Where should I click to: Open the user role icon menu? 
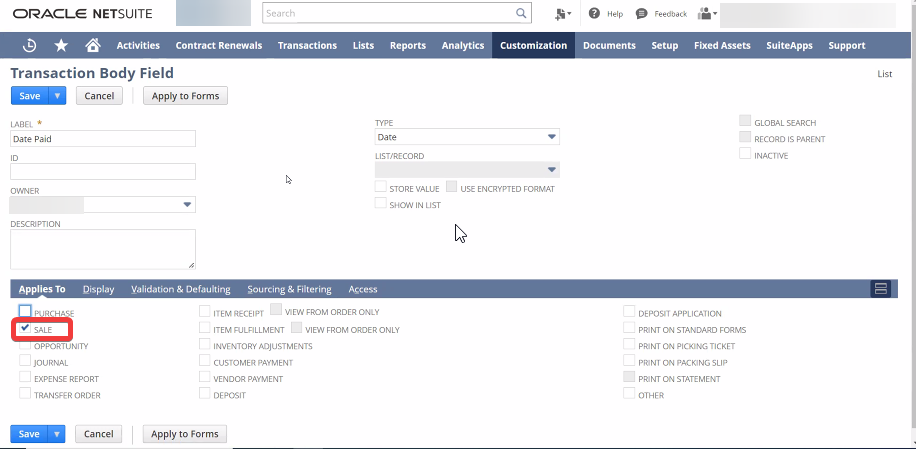click(707, 13)
